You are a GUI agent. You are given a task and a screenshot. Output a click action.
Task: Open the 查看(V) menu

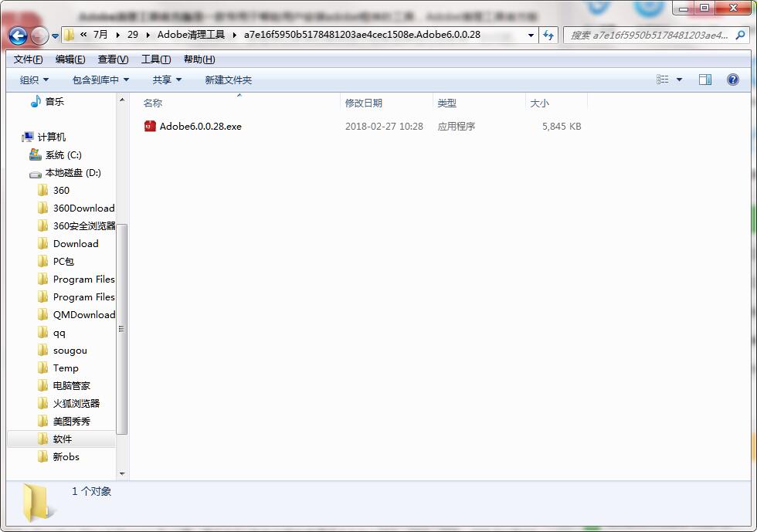(113, 59)
